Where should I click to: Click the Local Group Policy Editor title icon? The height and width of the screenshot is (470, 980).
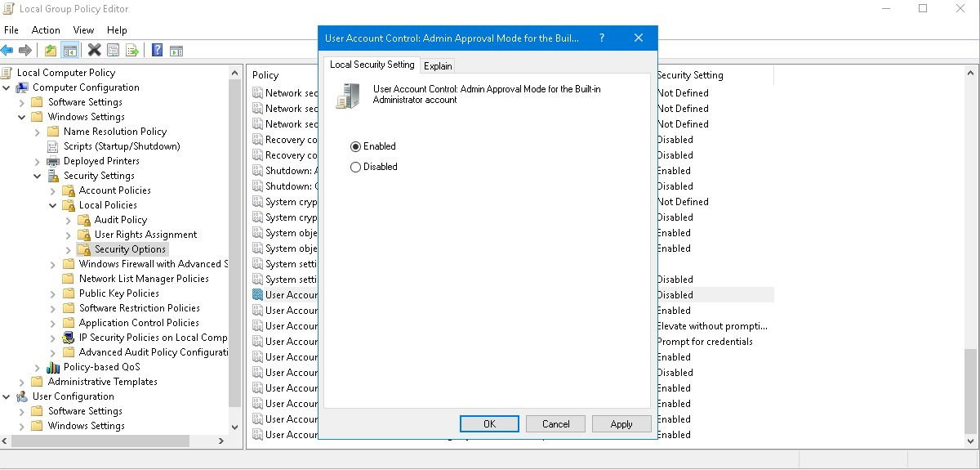tap(8, 9)
